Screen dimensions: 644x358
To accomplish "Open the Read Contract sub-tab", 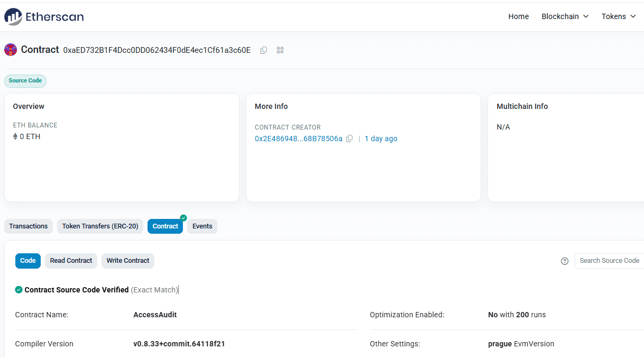I will pyautogui.click(x=71, y=261).
